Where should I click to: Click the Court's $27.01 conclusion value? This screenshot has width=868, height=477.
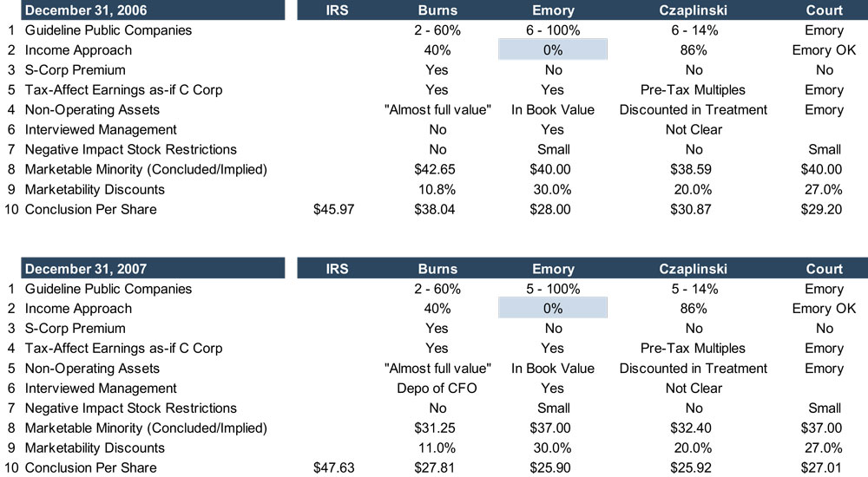(x=823, y=467)
